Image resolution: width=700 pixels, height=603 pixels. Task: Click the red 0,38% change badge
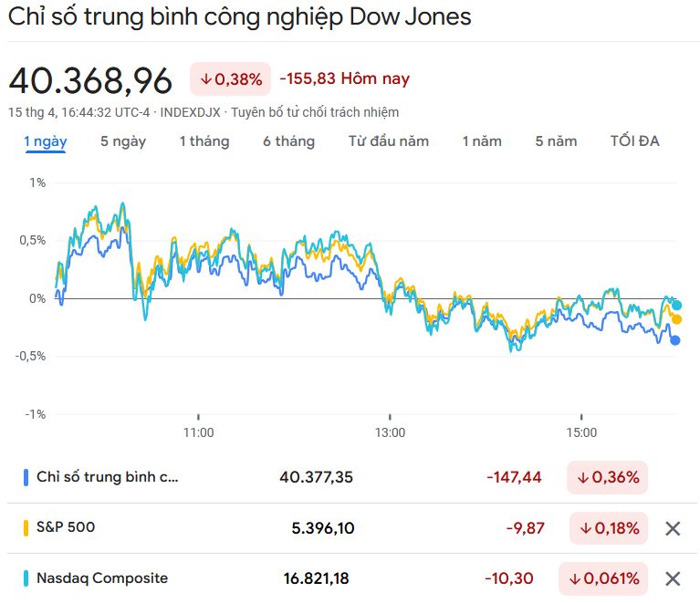click(x=231, y=79)
